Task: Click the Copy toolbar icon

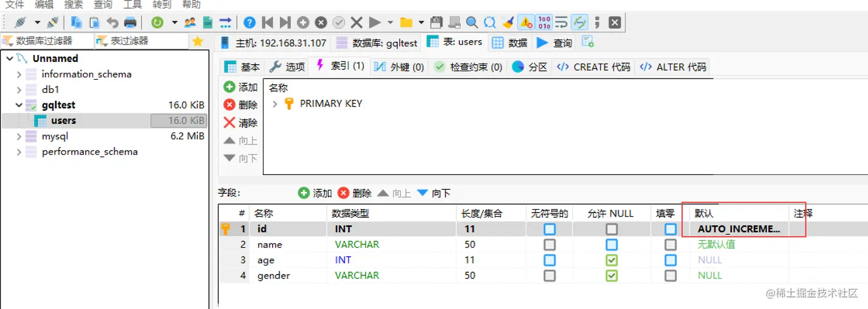Action: tap(76, 22)
